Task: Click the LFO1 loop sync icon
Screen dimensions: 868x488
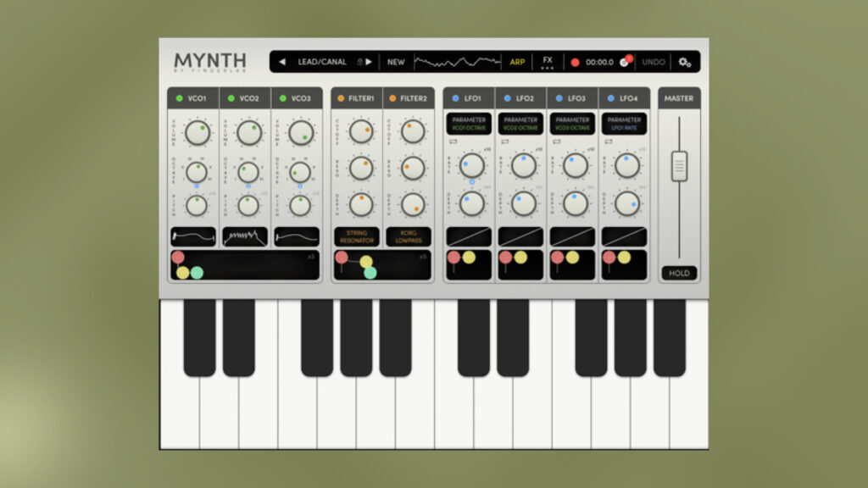Action: (x=453, y=141)
